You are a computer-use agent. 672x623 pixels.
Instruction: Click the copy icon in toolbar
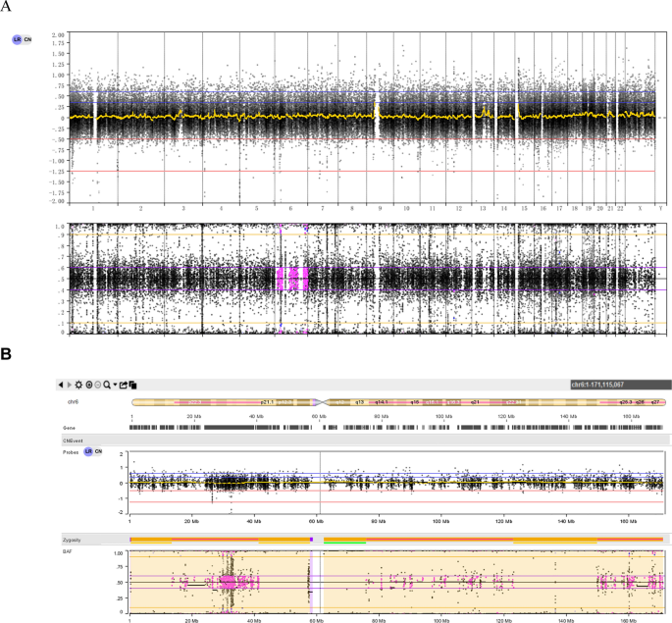click(132, 386)
